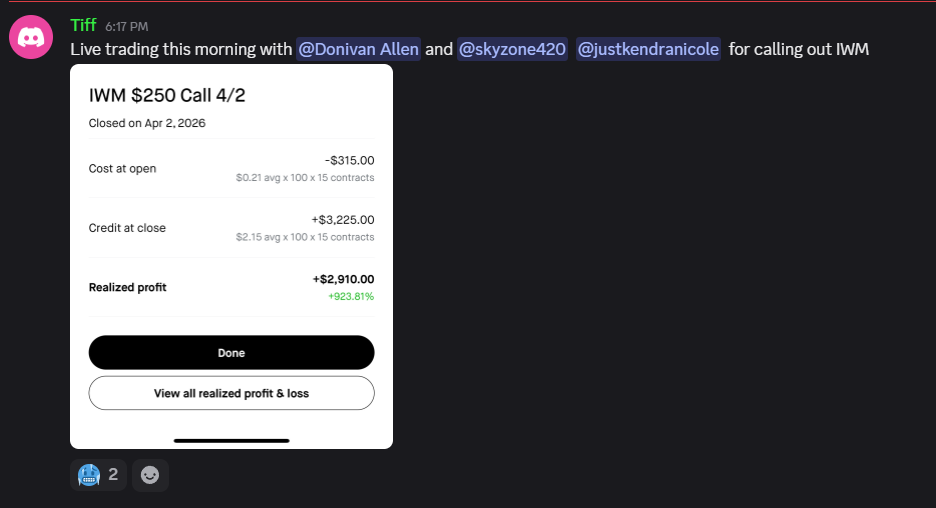The height and width of the screenshot is (508, 936).
Task: Select the Cost at open label
Action: pos(122,169)
